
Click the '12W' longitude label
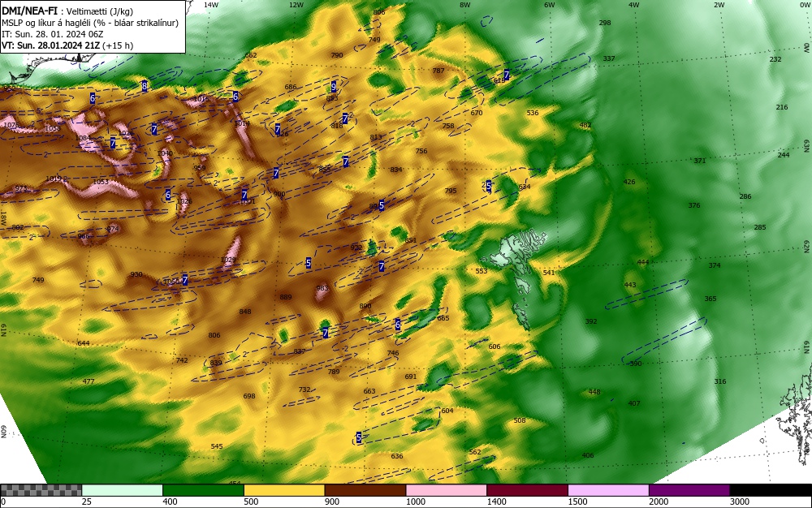pos(296,5)
